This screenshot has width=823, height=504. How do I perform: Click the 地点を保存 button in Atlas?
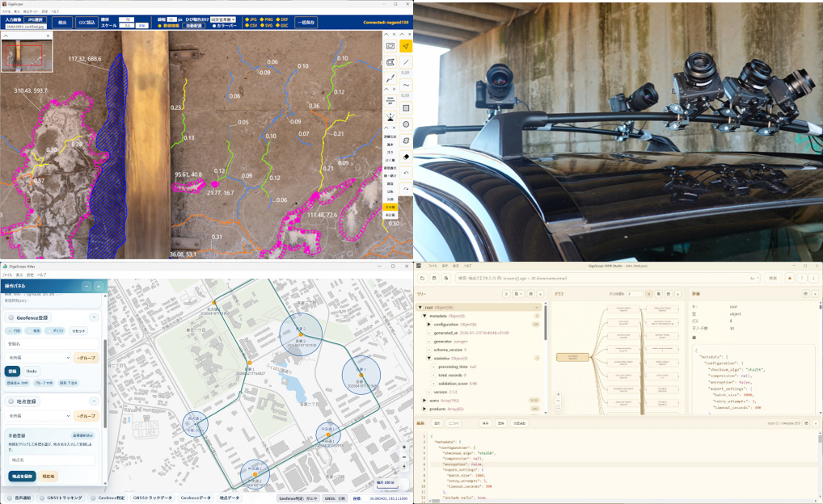(22, 477)
